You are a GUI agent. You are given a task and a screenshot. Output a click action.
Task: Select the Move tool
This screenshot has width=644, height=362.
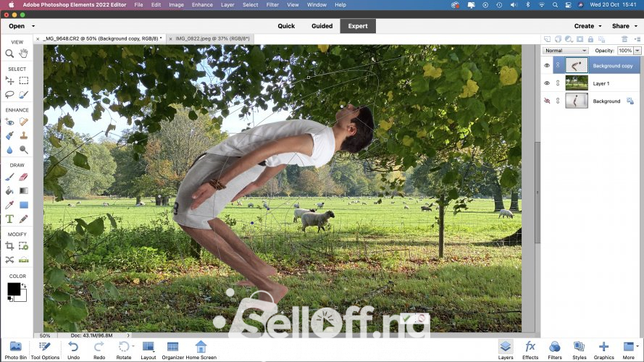pyautogui.click(x=9, y=80)
